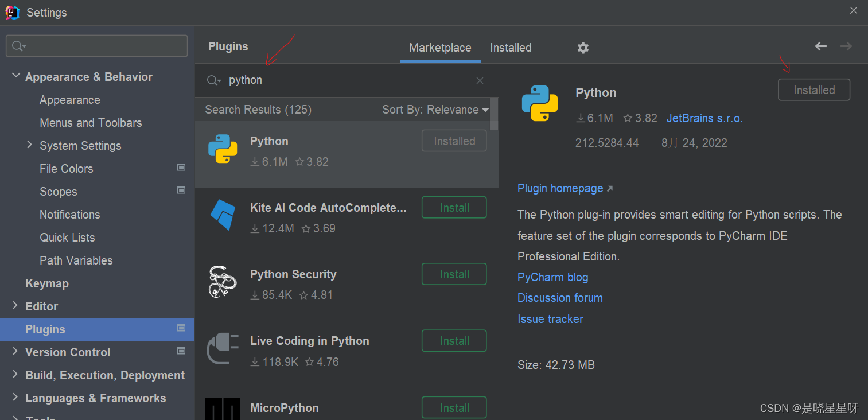Click the back navigation arrow
Viewport: 868px width, 420px height.
coord(820,46)
